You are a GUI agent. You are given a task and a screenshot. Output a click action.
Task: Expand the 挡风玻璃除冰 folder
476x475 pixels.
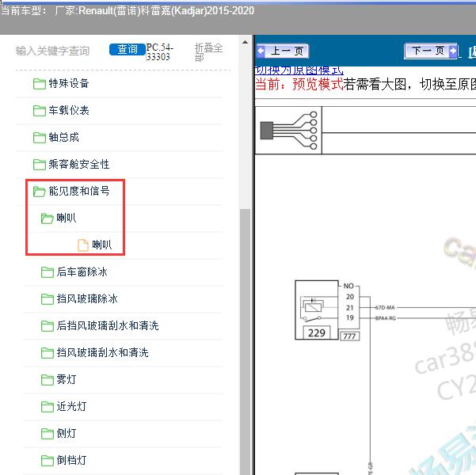coord(87,299)
